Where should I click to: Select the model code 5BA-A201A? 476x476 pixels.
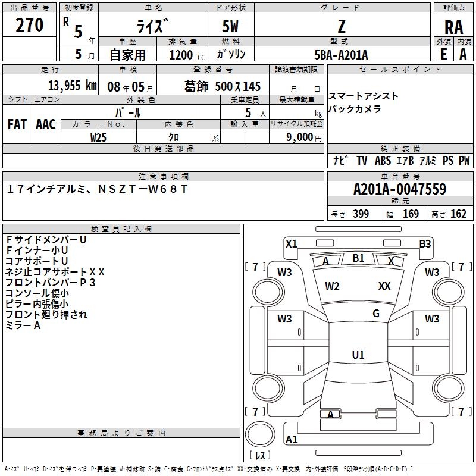(x=341, y=55)
